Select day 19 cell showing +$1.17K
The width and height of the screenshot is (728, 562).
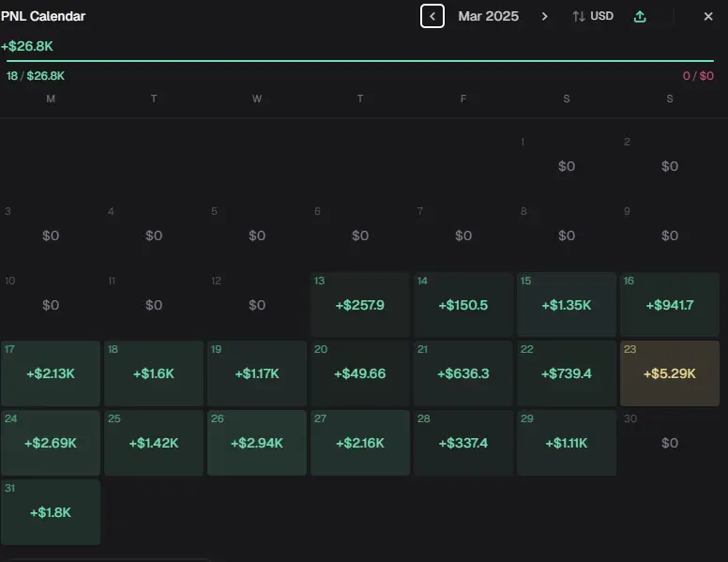(x=257, y=373)
